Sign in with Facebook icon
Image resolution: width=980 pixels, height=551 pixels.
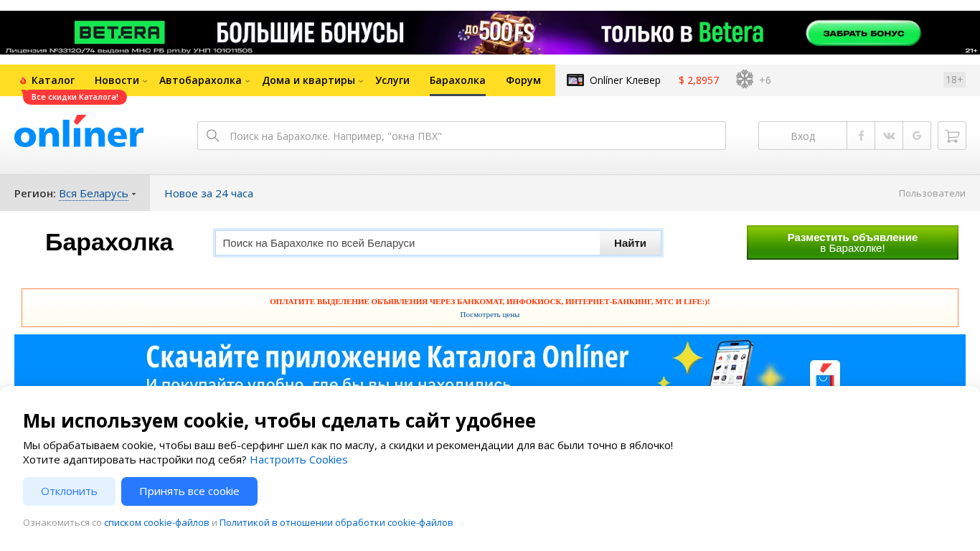point(861,136)
